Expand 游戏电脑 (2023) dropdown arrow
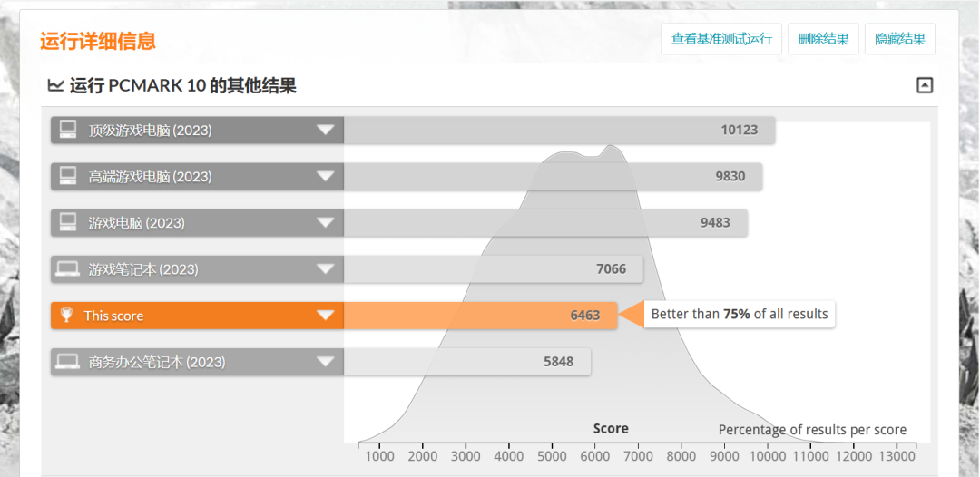The height and width of the screenshot is (477, 980). coord(326,223)
